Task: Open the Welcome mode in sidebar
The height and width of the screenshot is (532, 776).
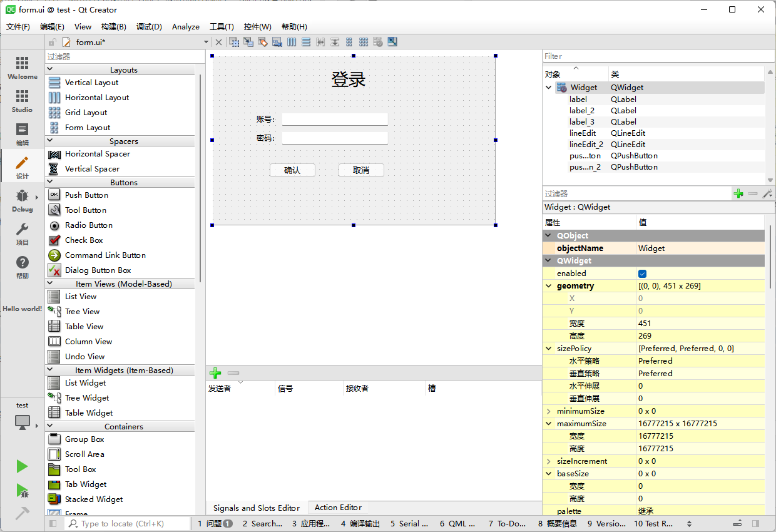Action: [x=22, y=68]
